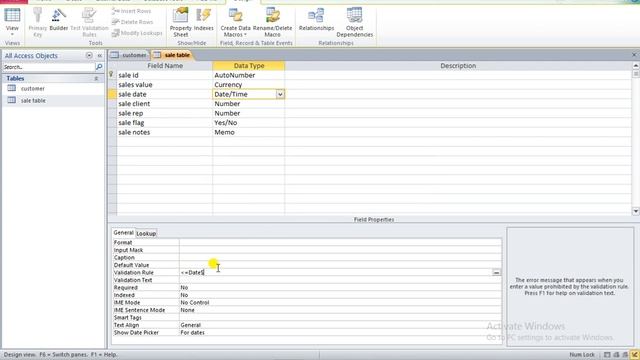
Task: Open Object Dependencies pane
Action: [354, 22]
